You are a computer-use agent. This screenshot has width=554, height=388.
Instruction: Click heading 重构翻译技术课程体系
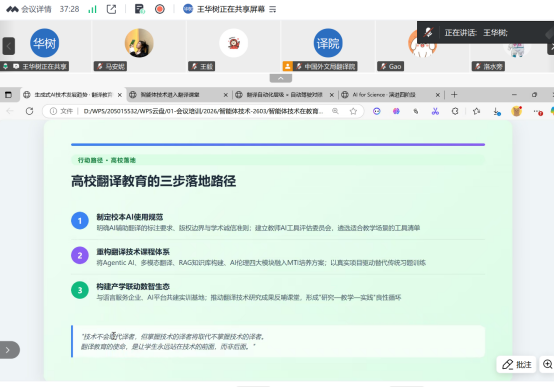click(x=133, y=252)
